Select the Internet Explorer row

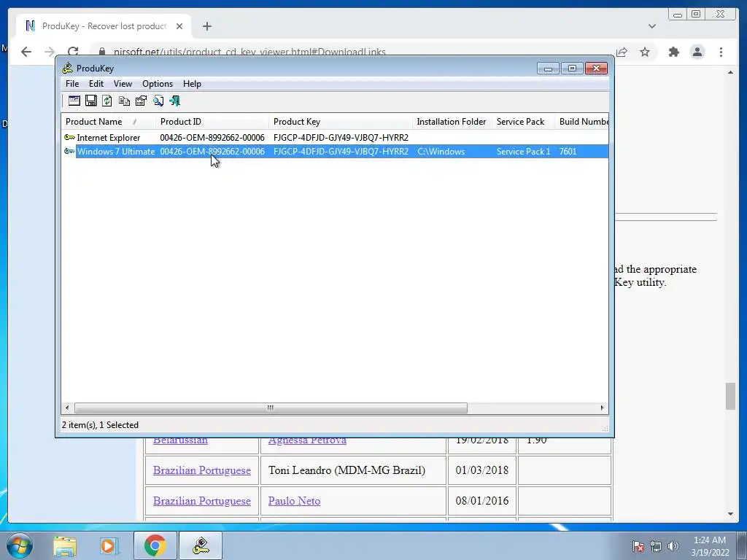pyautogui.click(x=335, y=137)
